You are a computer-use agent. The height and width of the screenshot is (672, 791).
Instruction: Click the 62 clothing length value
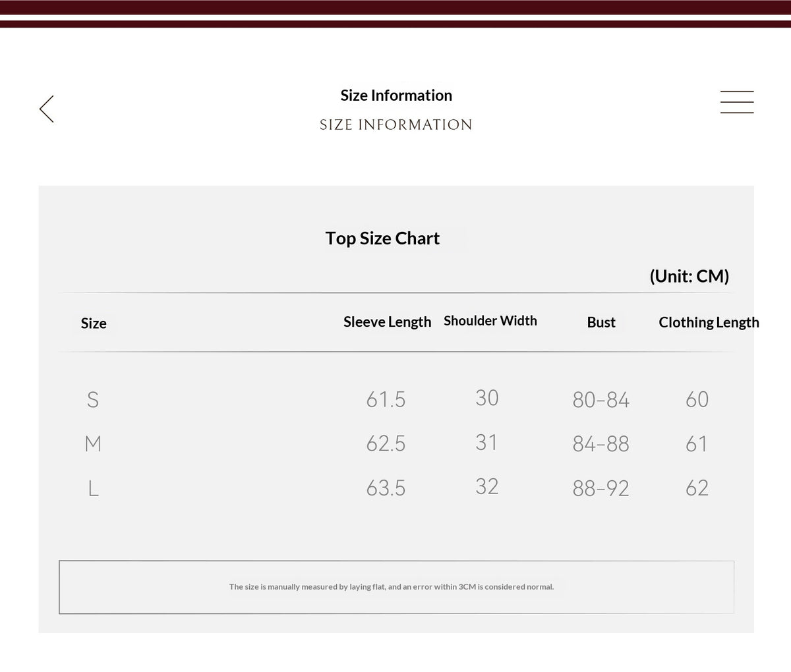point(697,488)
